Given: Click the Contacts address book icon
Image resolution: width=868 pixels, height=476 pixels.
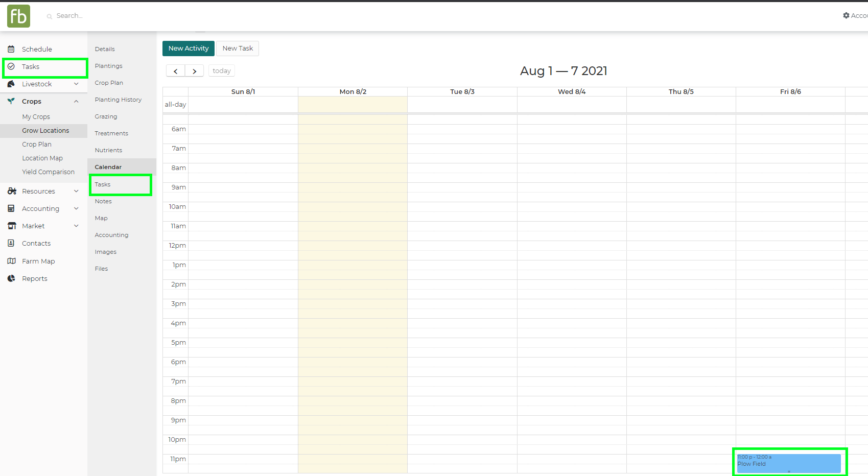Looking at the screenshot, I should (x=11, y=243).
